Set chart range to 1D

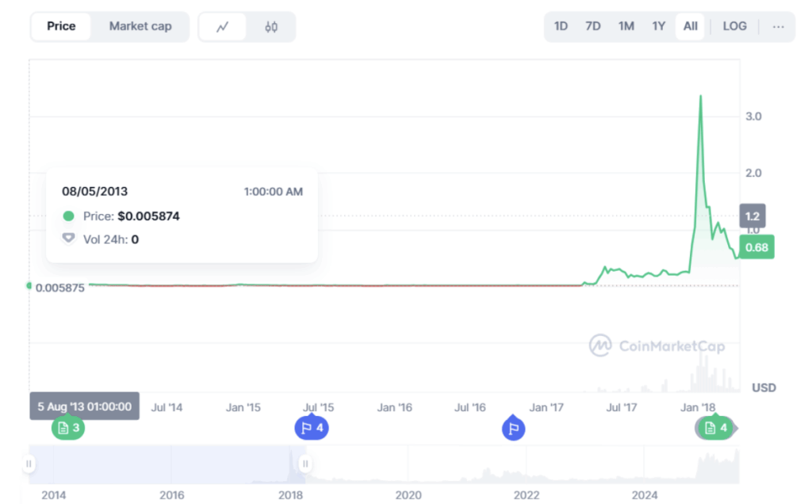coord(561,26)
